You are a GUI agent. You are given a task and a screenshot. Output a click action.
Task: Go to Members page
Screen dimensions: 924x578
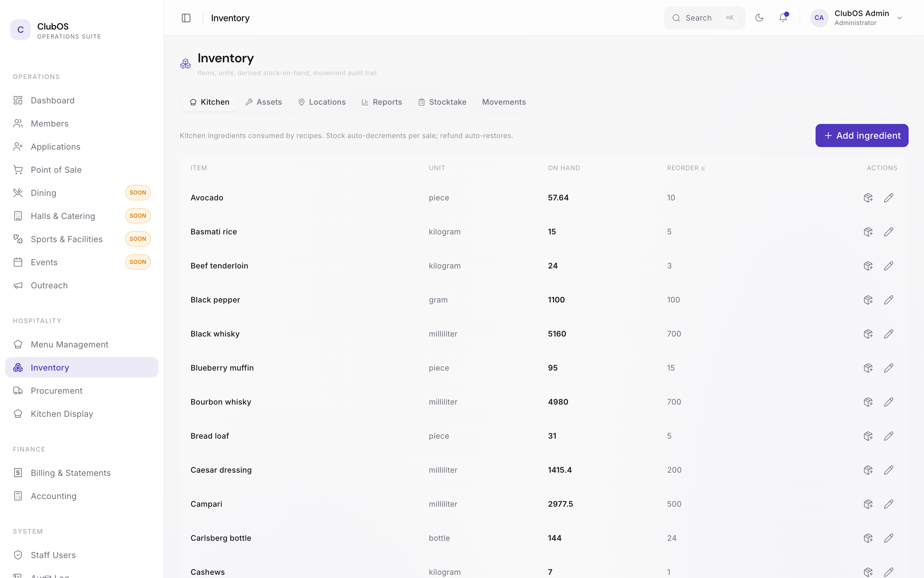[x=82, y=124]
